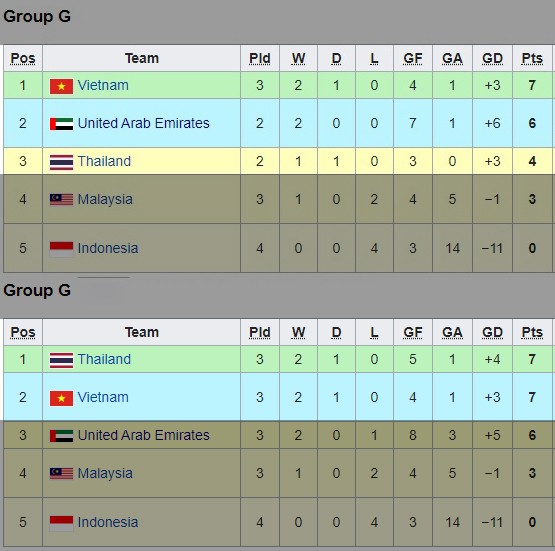
Task: Open the Indonesia link in second table
Action: coord(108,522)
